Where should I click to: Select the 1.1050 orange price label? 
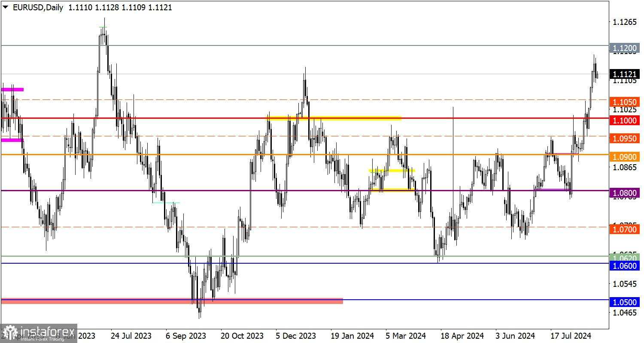[625, 102]
